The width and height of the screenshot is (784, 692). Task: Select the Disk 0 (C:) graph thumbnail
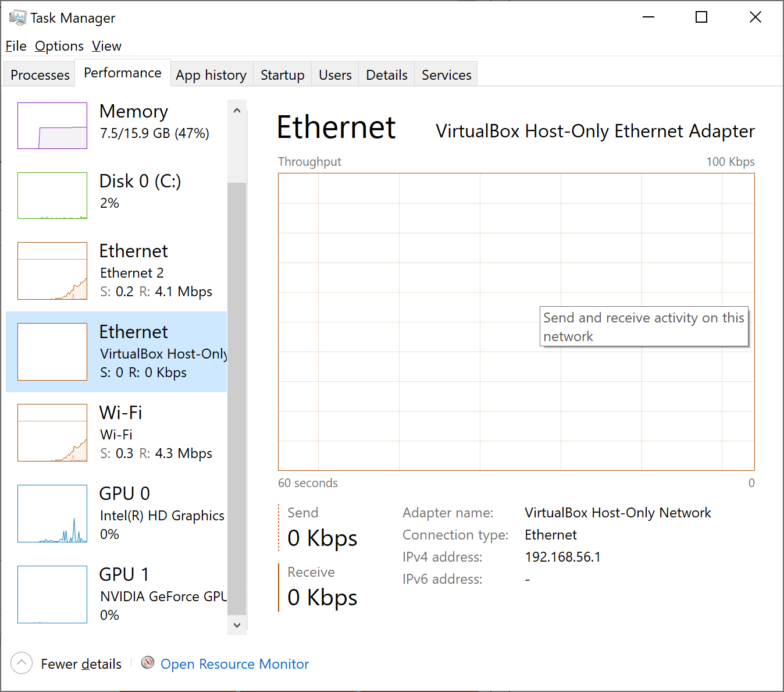pyautogui.click(x=52, y=196)
